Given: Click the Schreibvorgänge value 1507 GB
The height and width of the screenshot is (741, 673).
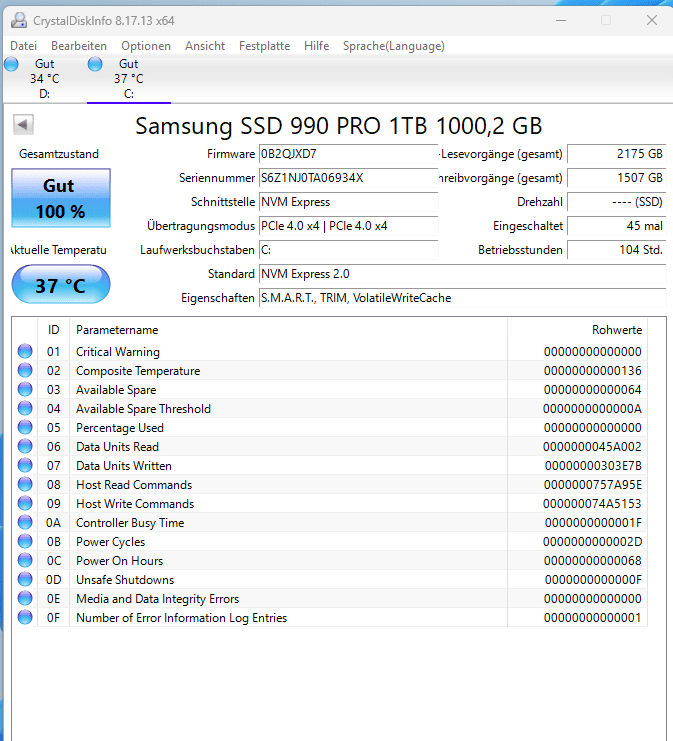Looking at the screenshot, I should pyautogui.click(x=617, y=178).
